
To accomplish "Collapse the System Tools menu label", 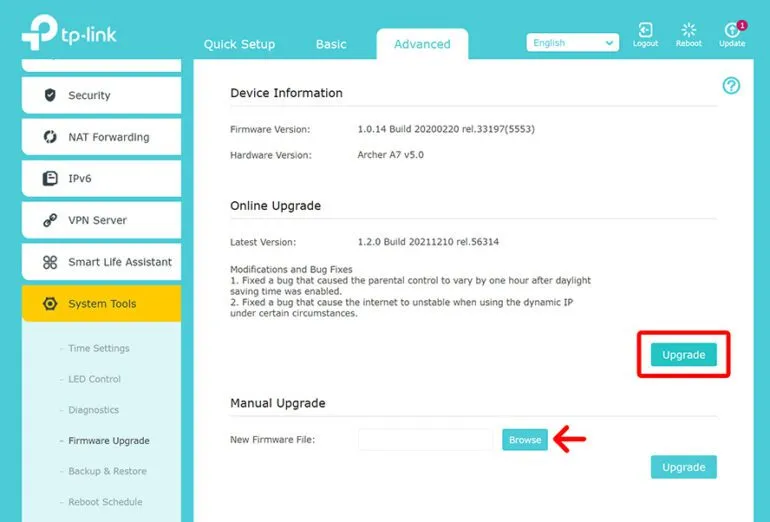I will (102, 304).
